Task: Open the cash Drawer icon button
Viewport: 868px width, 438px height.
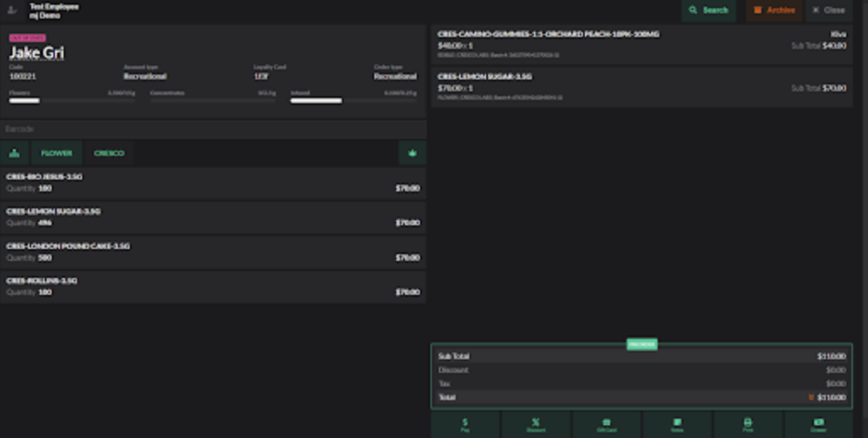Action: click(x=819, y=424)
